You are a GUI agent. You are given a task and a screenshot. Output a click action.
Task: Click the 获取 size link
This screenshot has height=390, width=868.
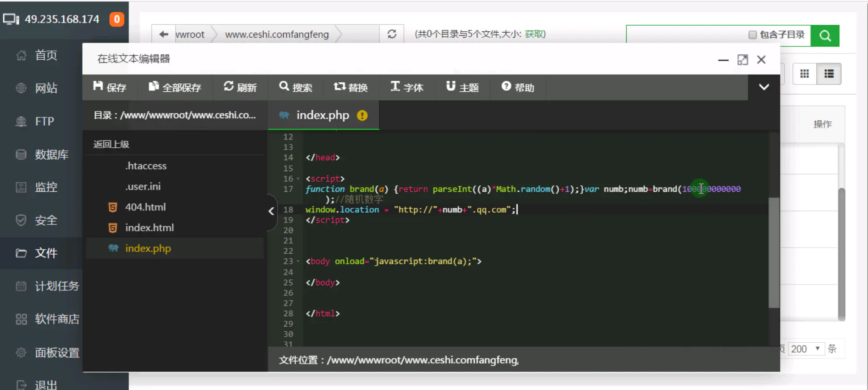tap(534, 34)
